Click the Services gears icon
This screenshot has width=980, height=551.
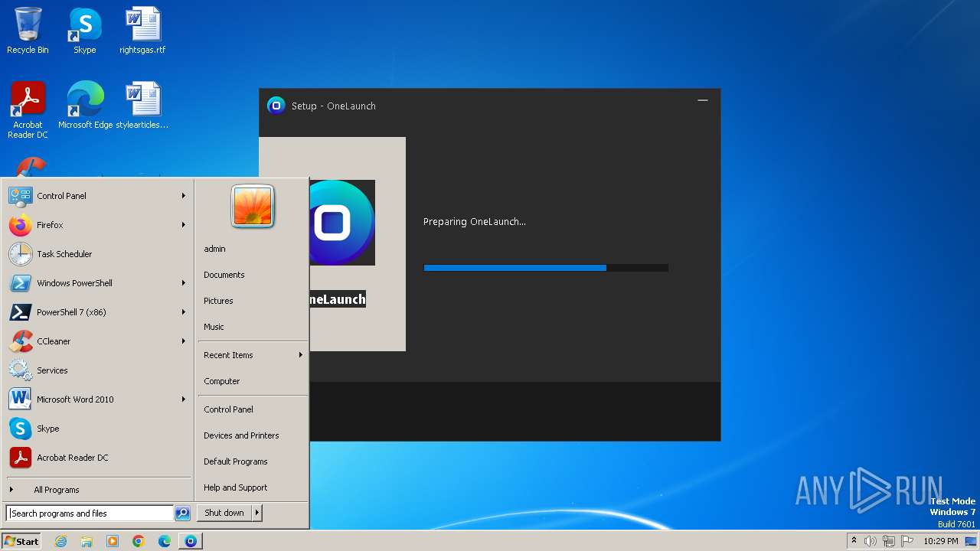click(x=20, y=370)
